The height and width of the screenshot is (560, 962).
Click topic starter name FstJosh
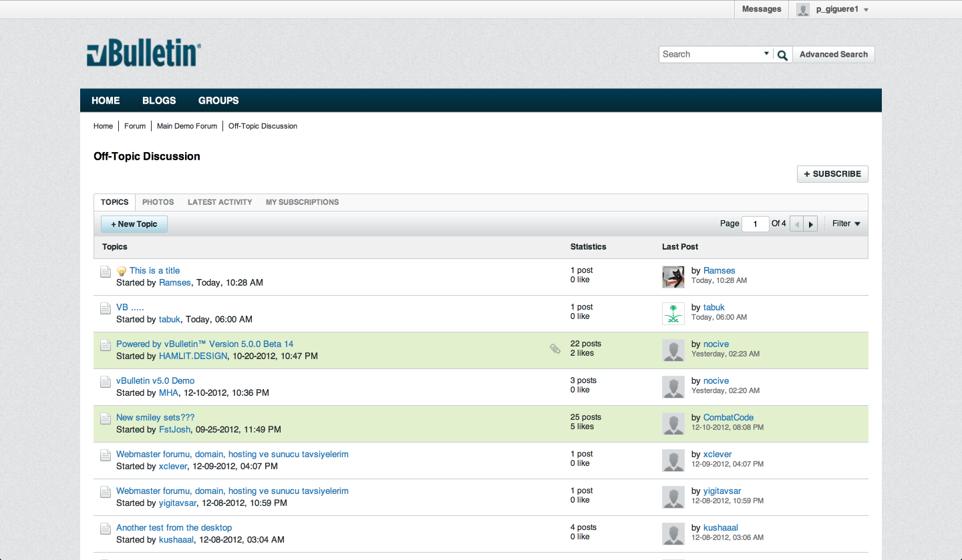click(174, 430)
